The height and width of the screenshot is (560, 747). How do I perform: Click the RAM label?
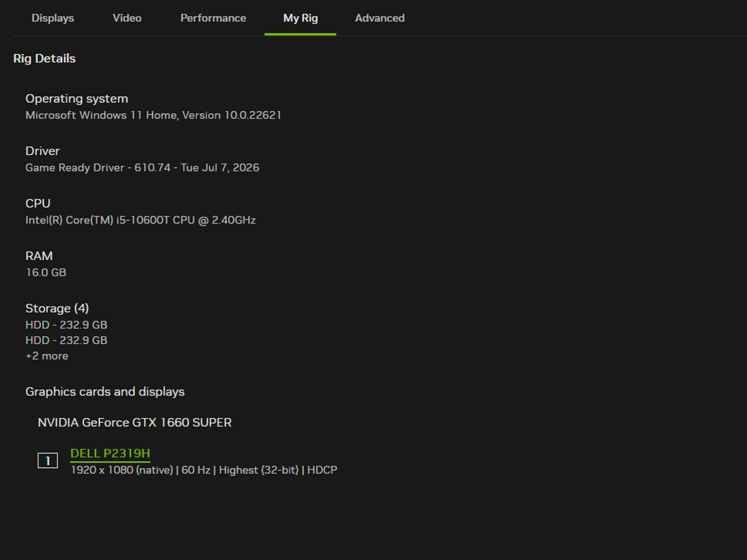pyautogui.click(x=39, y=256)
